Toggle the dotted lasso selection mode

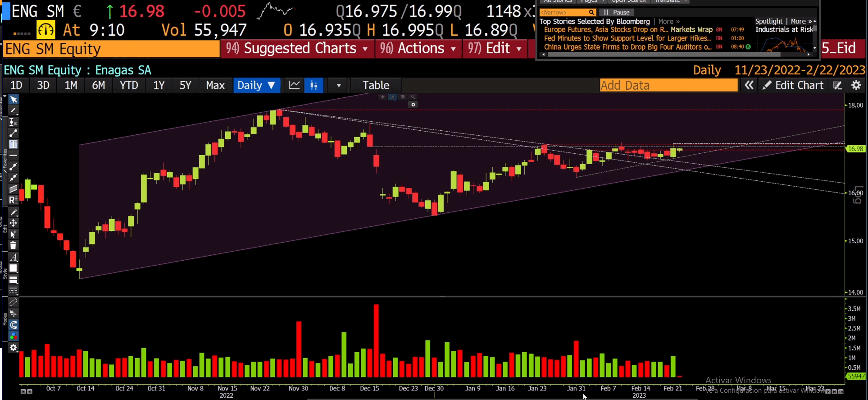(14, 303)
